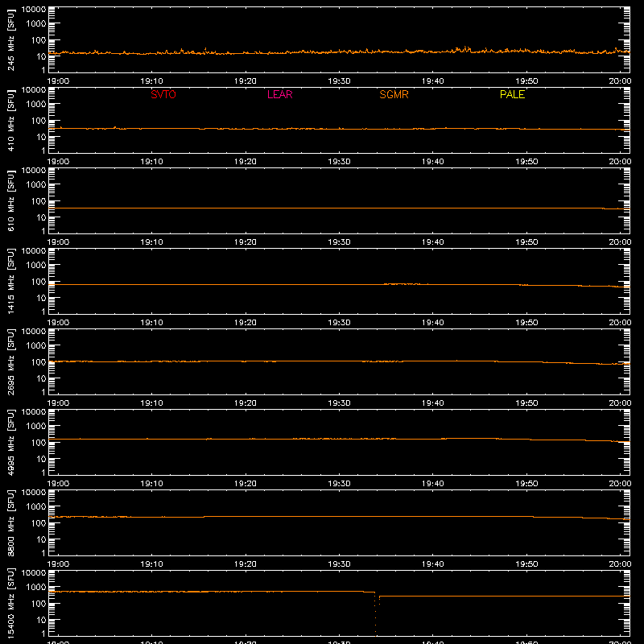
Task: Select the 610 MHz [SFU] axis title
Action: [10, 201]
